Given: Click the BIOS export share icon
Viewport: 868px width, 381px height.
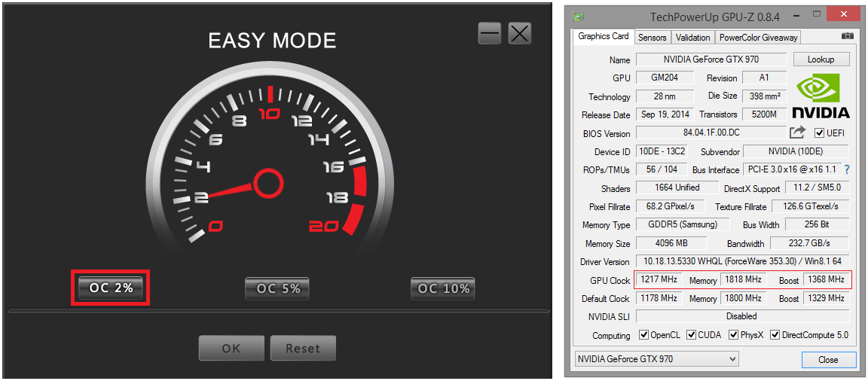Looking at the screenshot, I should 797,133.
